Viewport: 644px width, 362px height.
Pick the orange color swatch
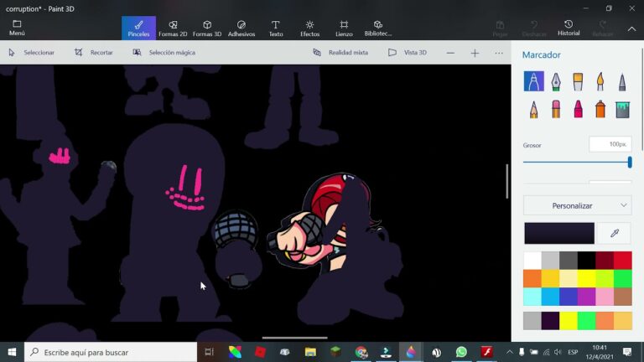pos(532,279)
